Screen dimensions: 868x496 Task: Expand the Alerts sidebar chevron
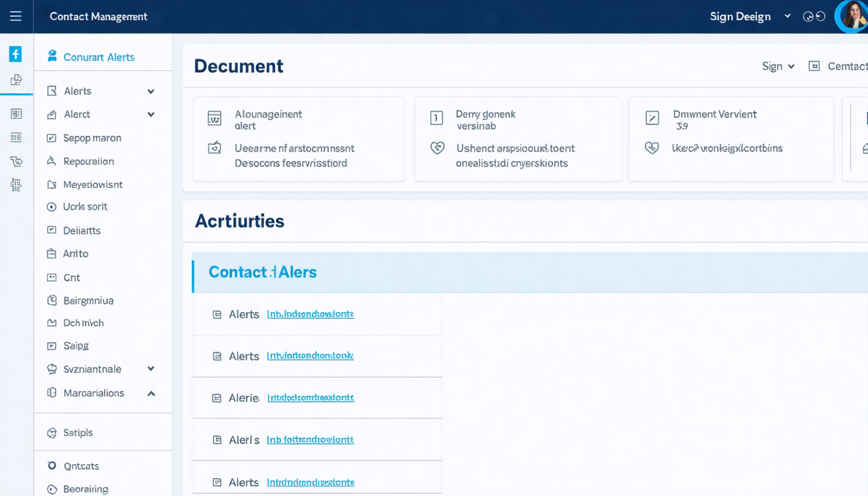click(151, 92)
